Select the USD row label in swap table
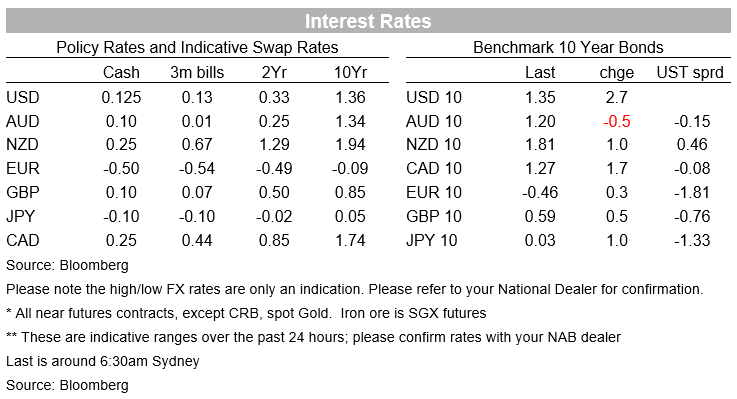The height and width of the screenshot is (399, 737). 23,97
